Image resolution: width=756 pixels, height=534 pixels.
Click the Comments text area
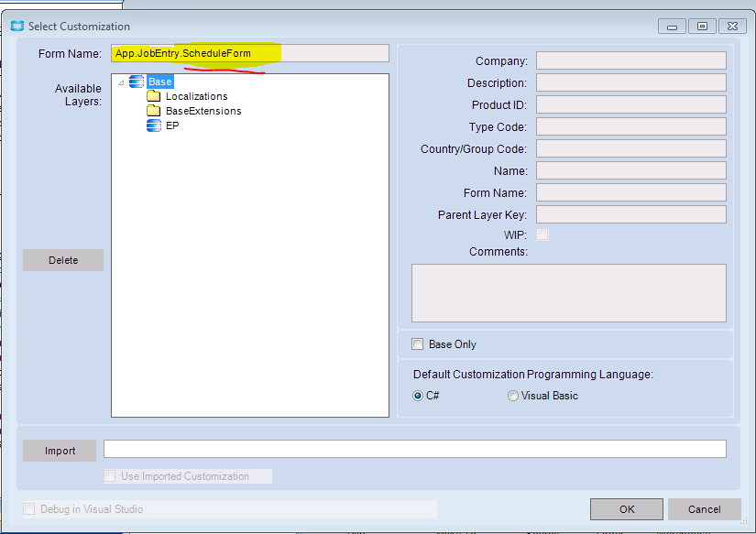click(x=569, y=293)
